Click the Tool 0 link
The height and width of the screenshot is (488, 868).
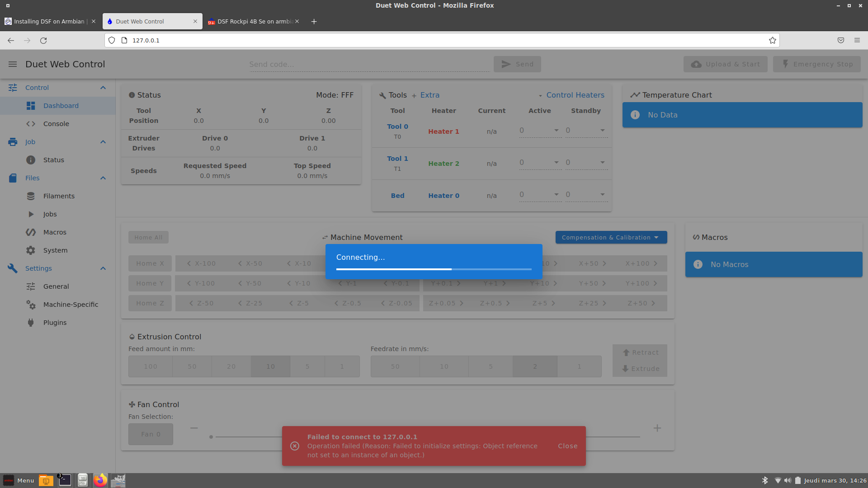(397, 127)
